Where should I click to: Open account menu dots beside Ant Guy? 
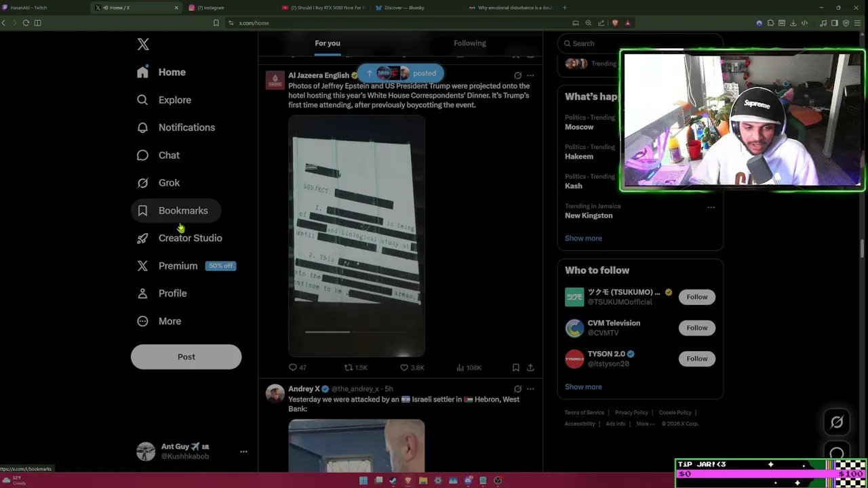coord(243,451)
